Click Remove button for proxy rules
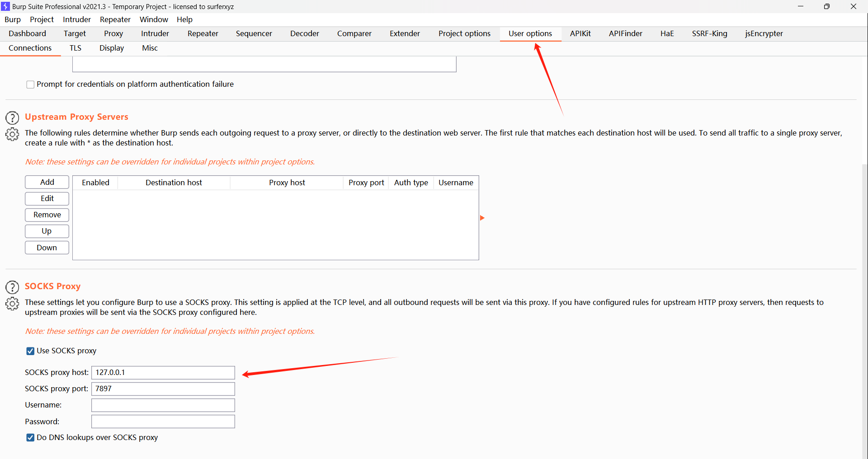 click(47, 215)
